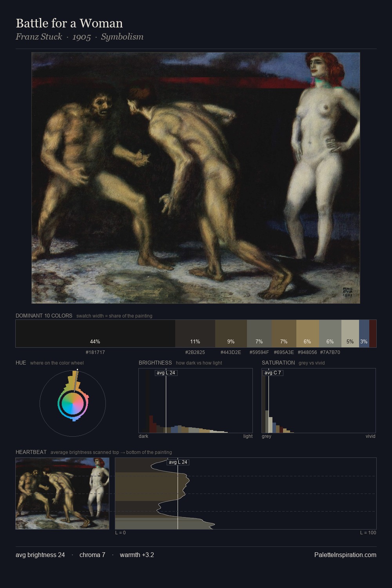
Task: Click the heartbeat brightness curve chart
Action: tap(246, 494)
